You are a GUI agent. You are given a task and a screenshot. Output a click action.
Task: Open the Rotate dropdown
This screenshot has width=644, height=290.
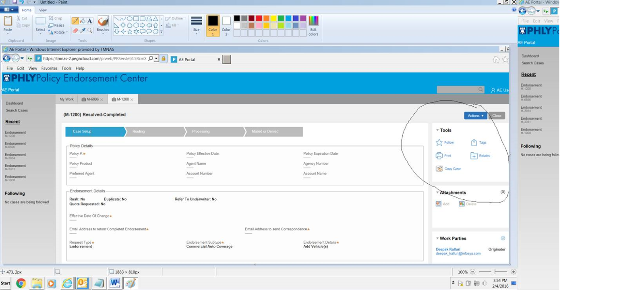click(x=58, y=32)
